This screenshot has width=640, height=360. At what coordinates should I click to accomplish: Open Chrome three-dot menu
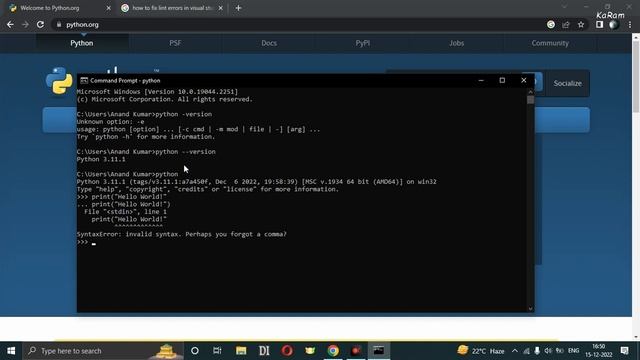click(630, 24)
